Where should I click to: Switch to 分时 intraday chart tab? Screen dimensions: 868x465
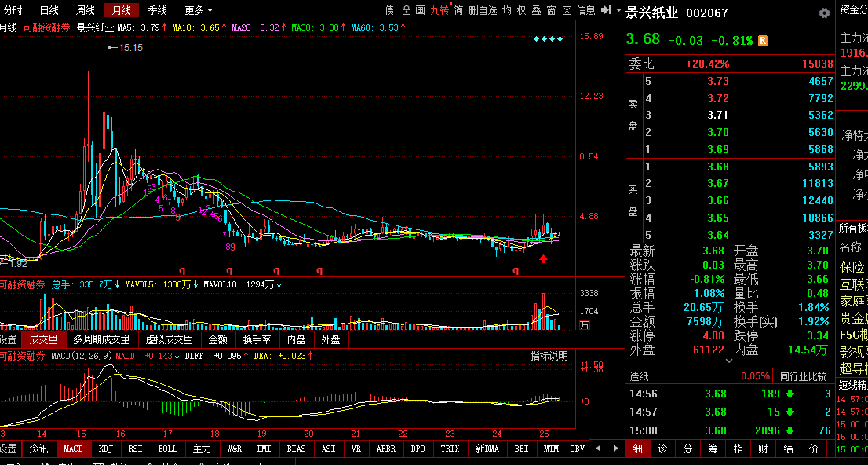[13, 10]
